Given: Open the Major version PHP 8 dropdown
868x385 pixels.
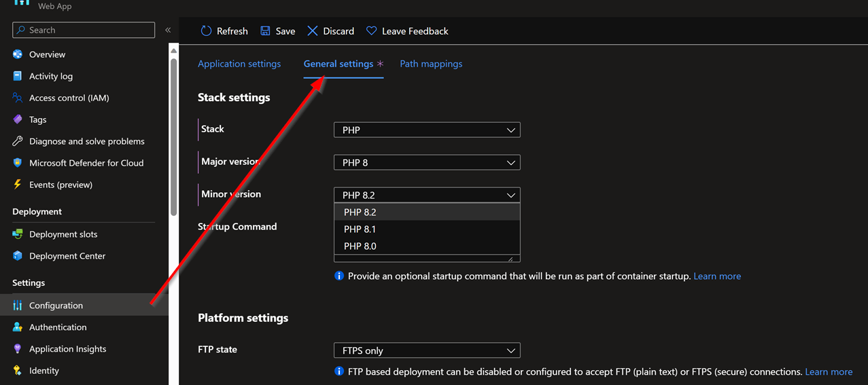Looking at the screenshot, I should coord(427,162).
